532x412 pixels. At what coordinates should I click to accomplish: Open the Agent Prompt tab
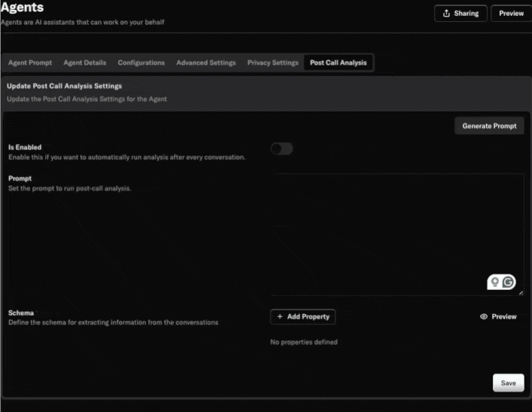tap(30, 63)
